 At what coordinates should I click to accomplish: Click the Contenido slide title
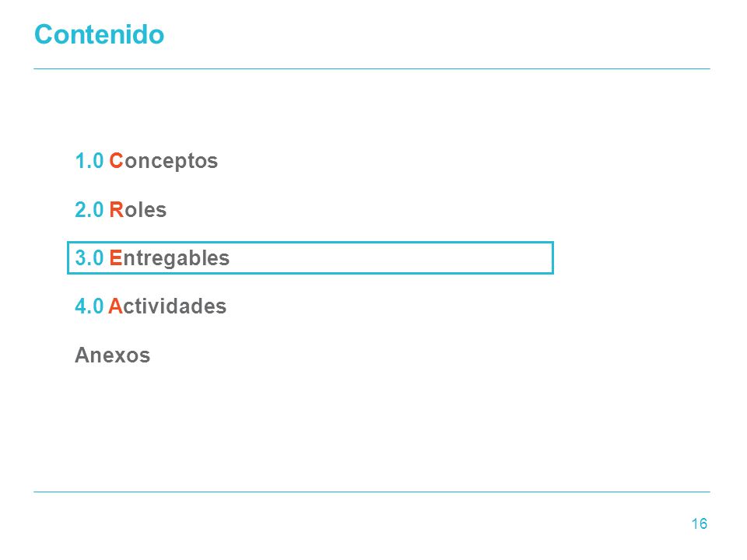[99, 35]
